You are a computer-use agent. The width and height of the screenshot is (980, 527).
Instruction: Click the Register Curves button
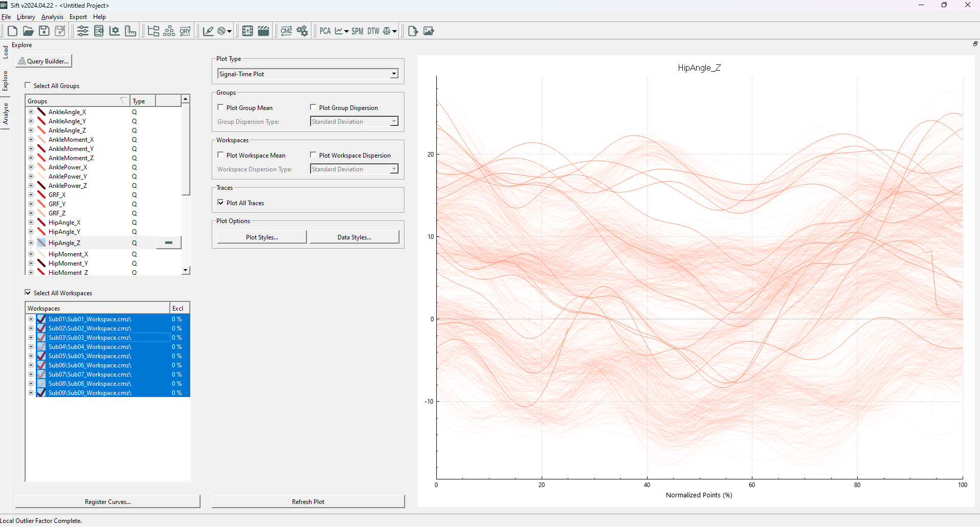click(108, 502)
